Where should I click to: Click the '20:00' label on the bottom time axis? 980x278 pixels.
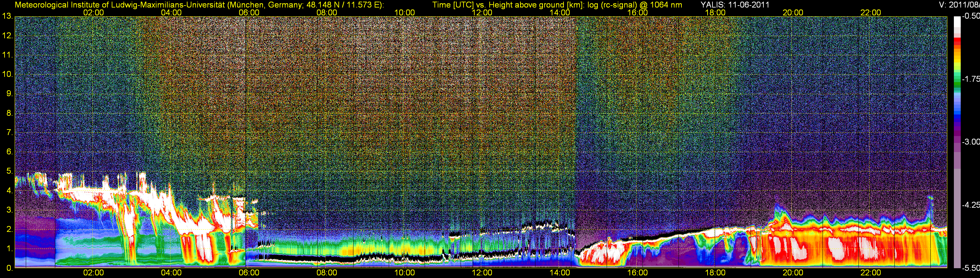793,273
